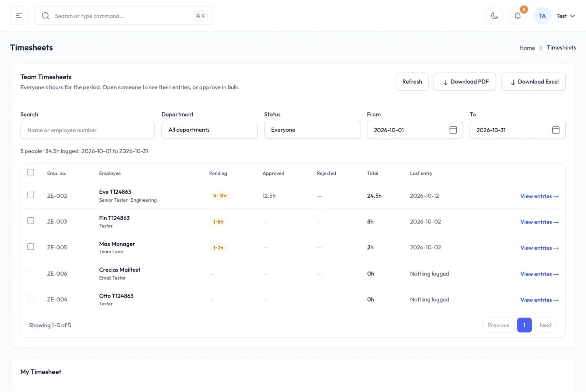Open the From date calendar icon
586x392 pixels.
click(x=453, y=130)
